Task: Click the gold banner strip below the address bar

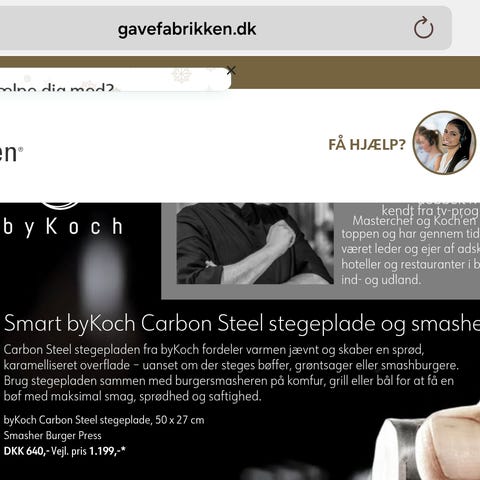Action: [357, 72]
